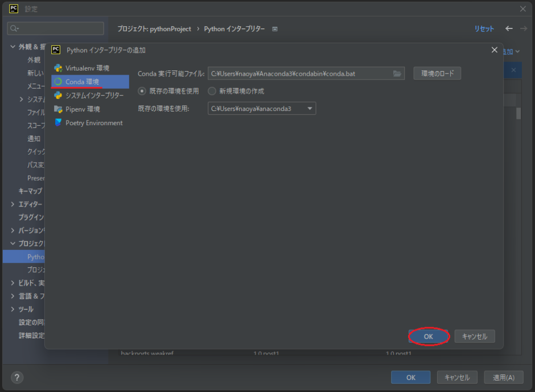Expand the ビルド、実 sidebar section
Screen dimensions: 535x392
click(13, 283)
